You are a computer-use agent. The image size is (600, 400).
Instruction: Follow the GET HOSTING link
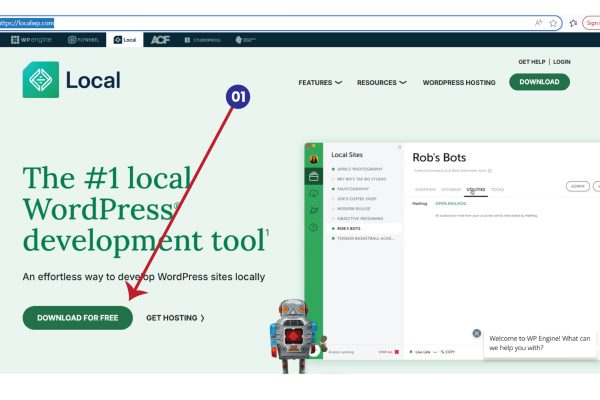pos(175,318)
